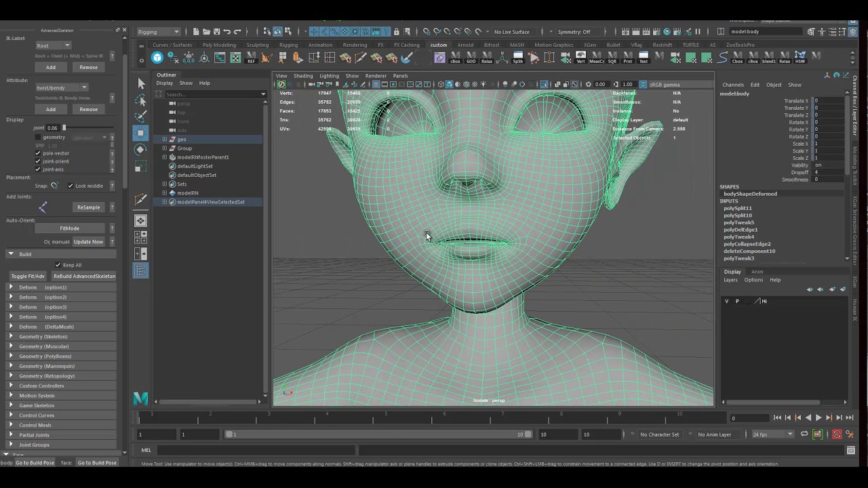Switch to the Poly Modeling shelf tab
Viewport: 868px width, 488px height.
point(219,45)
